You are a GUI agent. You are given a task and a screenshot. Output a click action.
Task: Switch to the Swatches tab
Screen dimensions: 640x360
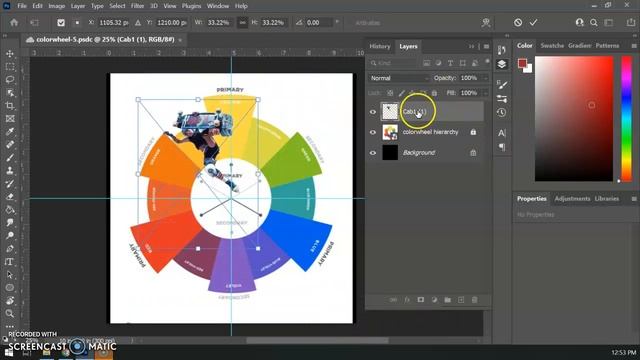pyautogui.click(x=552, y=46)
